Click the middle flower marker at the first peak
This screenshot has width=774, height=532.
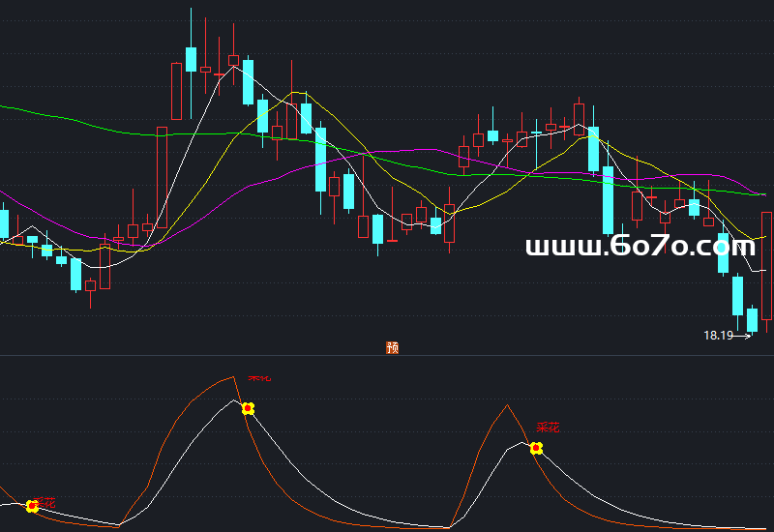[248, 409]
